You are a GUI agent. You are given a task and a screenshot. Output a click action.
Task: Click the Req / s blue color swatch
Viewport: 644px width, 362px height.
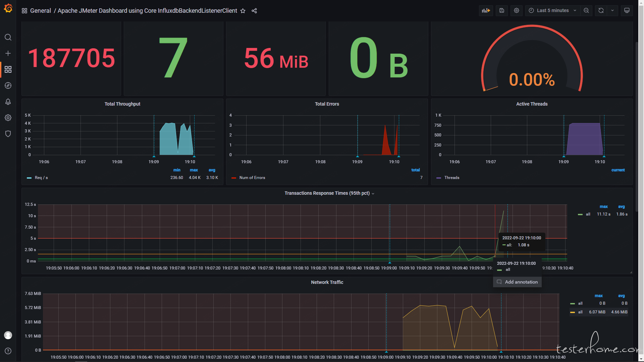(29, 178)
